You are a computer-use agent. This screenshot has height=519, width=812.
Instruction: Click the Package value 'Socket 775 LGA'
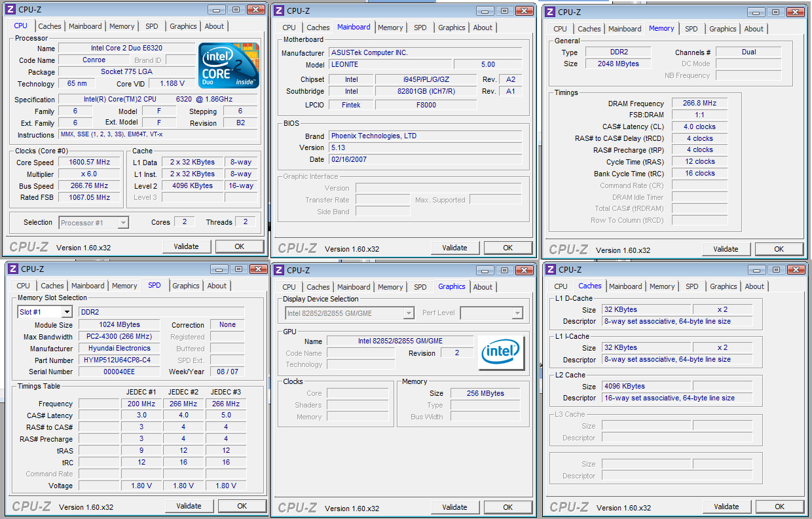(126, 72)
